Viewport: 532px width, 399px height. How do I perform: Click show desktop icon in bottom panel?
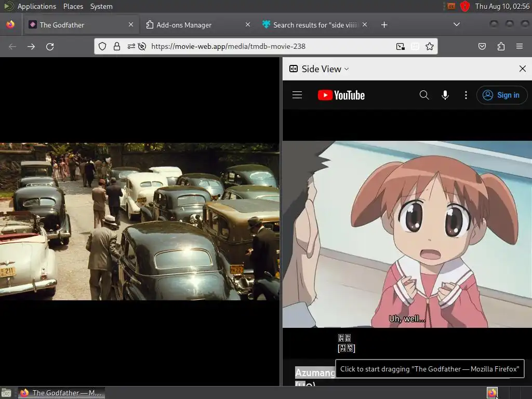pyautogui.click(x=6, y=393)
